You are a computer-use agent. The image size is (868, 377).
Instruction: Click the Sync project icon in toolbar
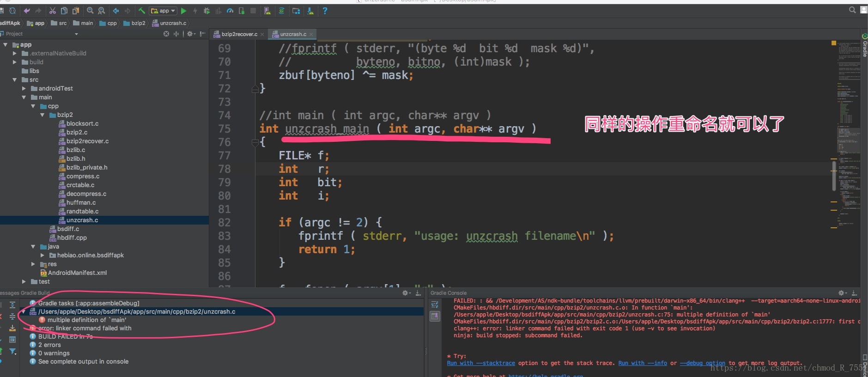coord(12,11)
